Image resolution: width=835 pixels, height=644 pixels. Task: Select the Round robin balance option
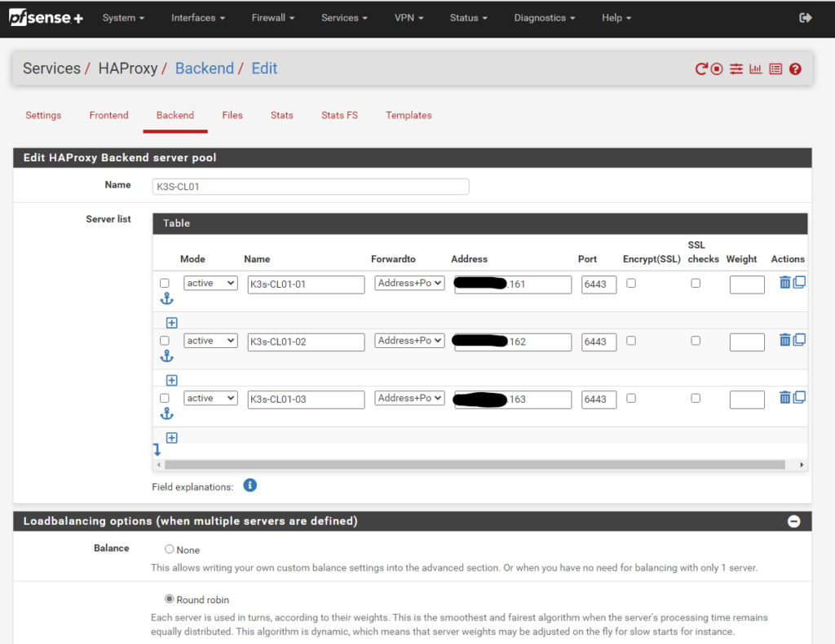tap(170, 599)
